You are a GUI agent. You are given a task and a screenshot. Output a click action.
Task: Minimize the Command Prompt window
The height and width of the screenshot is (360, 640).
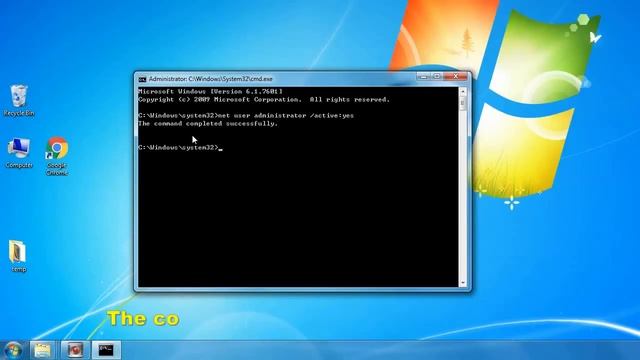pyautogui.click(x=424, y=76)
